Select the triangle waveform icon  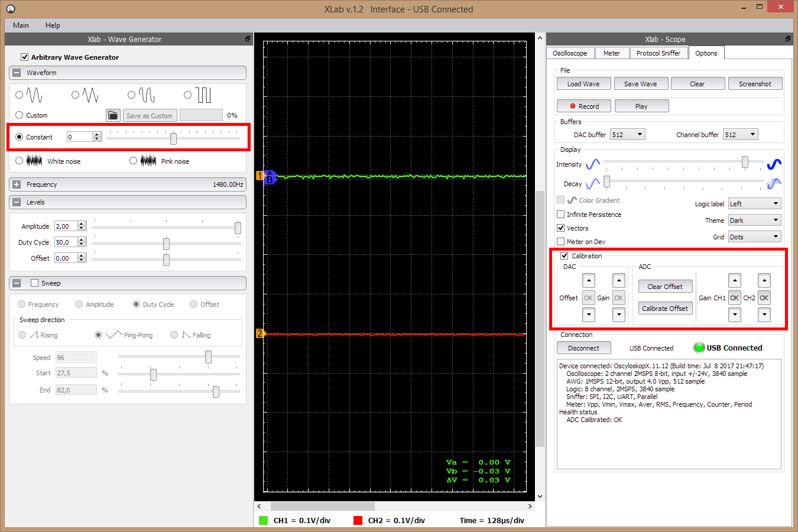(90, 95)
